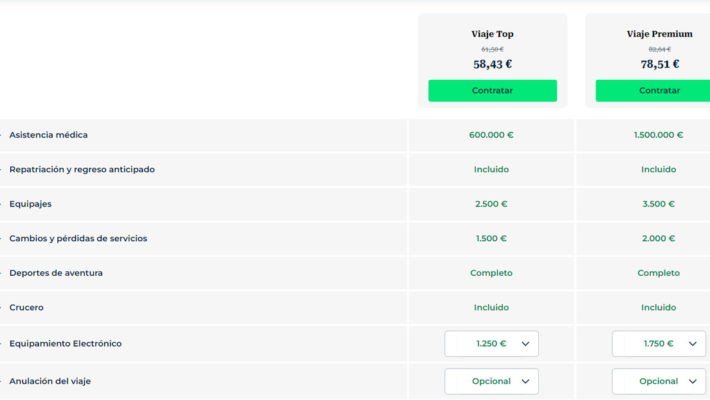Click 600.000 € Asistencia médica value
Viewport: 710px width, 400px height.
click(491, 135)
